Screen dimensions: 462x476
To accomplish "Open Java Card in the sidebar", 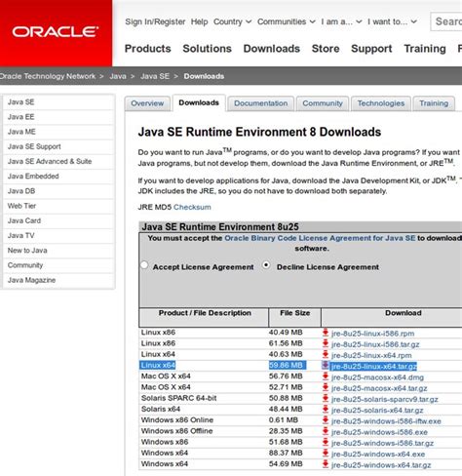I will pyautogui.click(x=58, y=220).
